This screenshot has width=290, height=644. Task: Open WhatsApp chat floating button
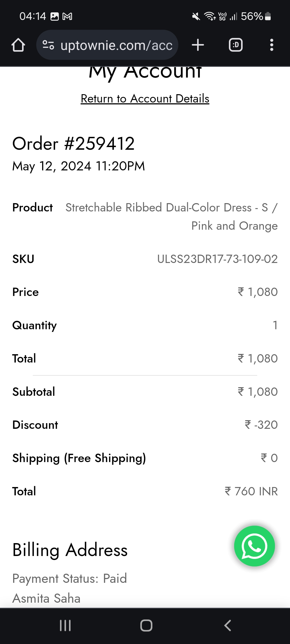254,546
